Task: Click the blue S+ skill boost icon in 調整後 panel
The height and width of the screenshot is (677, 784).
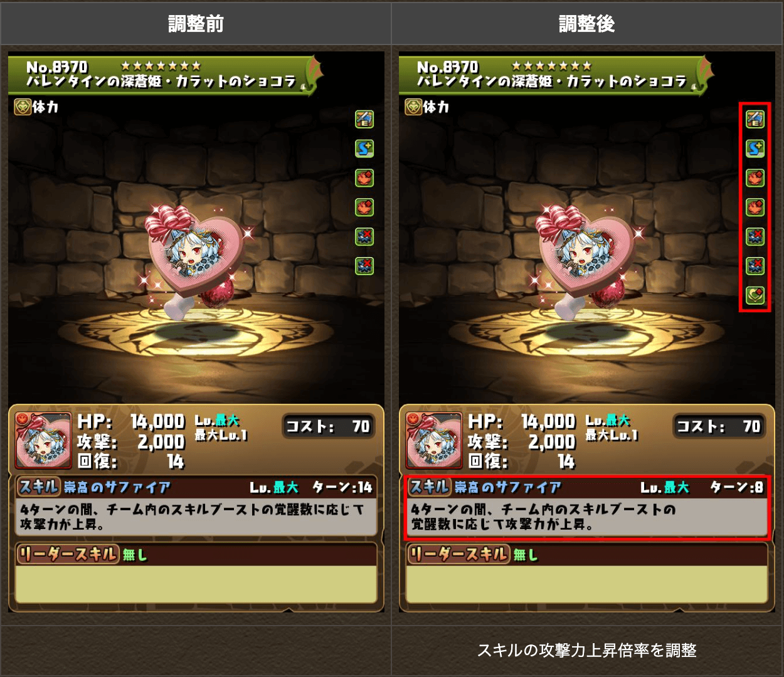Action: [x=755, y=148]
